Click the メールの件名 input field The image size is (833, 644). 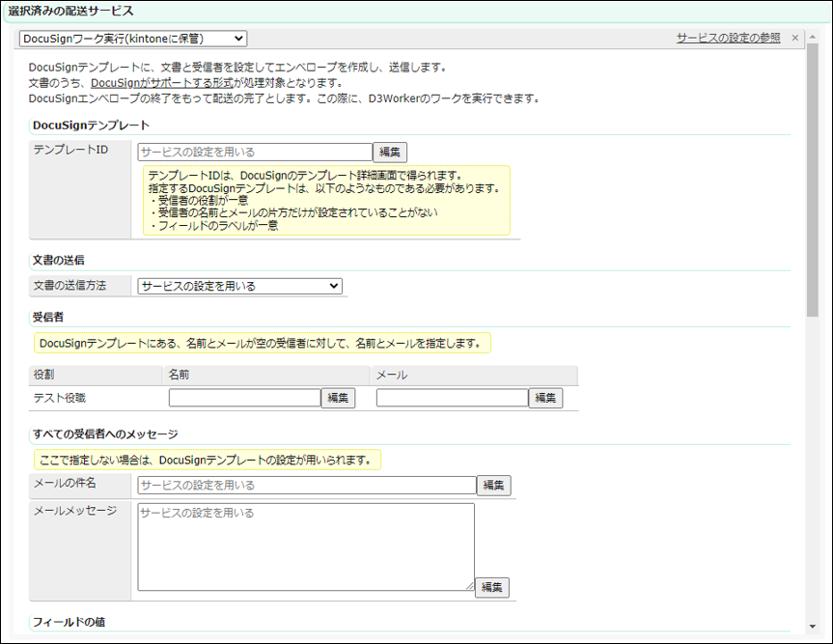point(307,485)
